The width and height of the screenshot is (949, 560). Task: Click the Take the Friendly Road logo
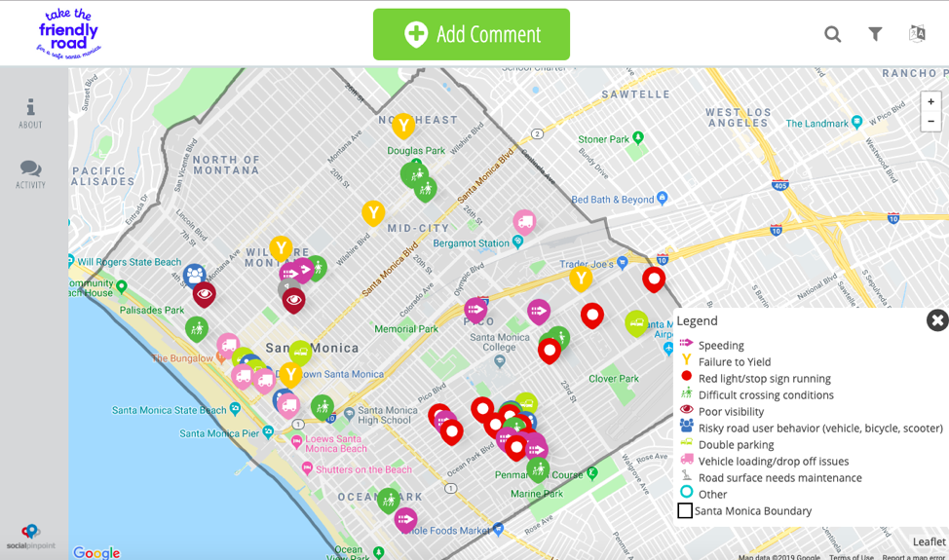68,34
